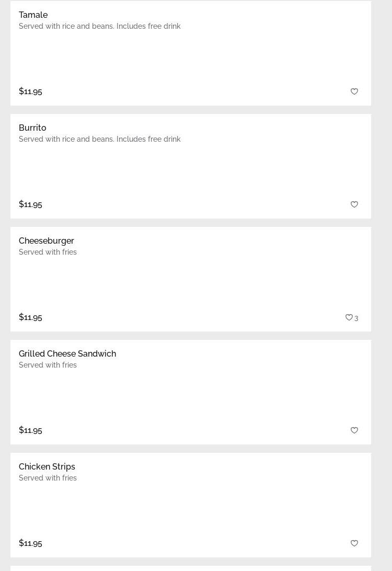Click "Served with fries" under Chicken Strips
The image size is (392, 571).
click(x=48, y=478)
